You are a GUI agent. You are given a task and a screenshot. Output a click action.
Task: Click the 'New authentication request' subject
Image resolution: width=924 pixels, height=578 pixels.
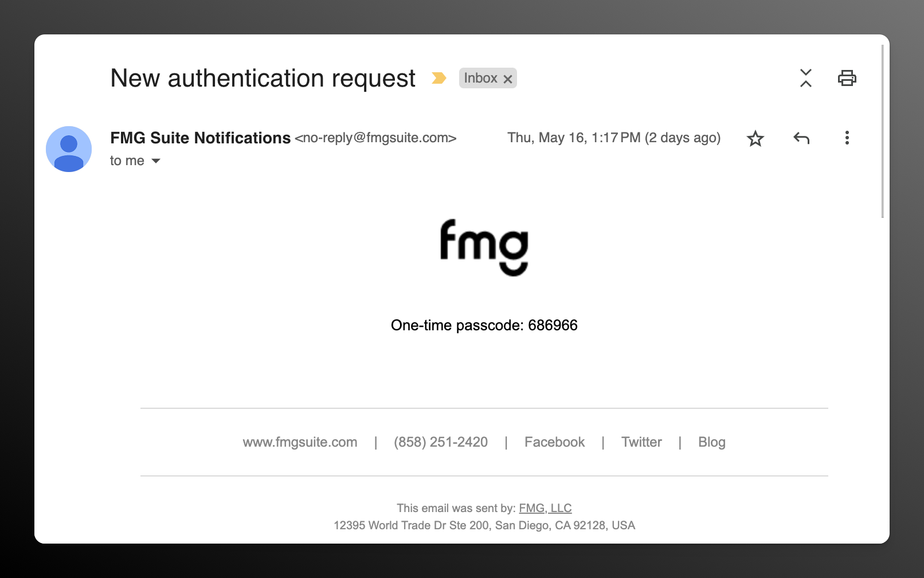pyautogui.click(x=263, y=78)
